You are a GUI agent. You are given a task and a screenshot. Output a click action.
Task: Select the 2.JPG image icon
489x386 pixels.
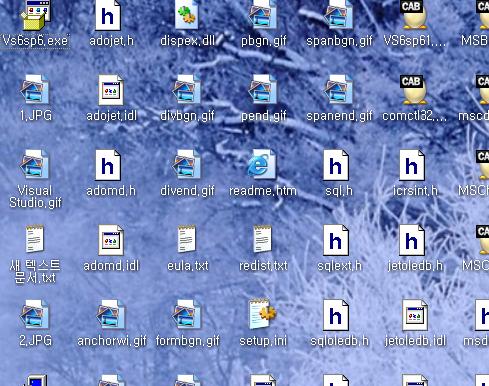click(35, 314)
